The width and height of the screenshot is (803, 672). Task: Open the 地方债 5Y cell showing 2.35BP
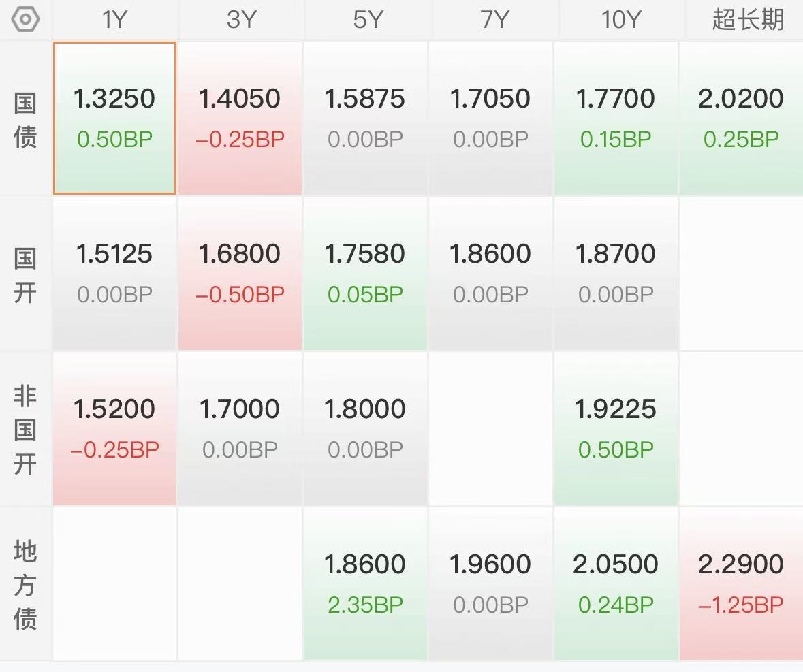point(365,583)
